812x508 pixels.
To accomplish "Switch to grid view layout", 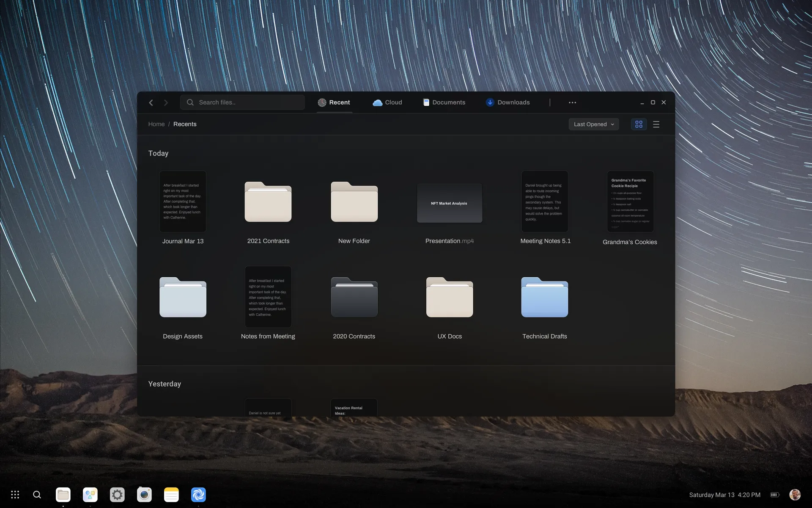I will [639, 124].
